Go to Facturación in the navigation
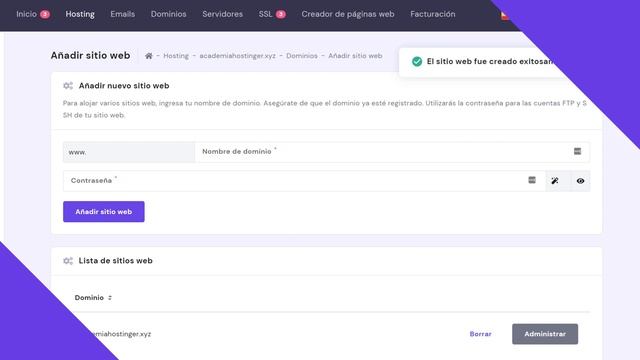Image resolution: width=640 pixels, height=360 pixels. tap(433, 14)
